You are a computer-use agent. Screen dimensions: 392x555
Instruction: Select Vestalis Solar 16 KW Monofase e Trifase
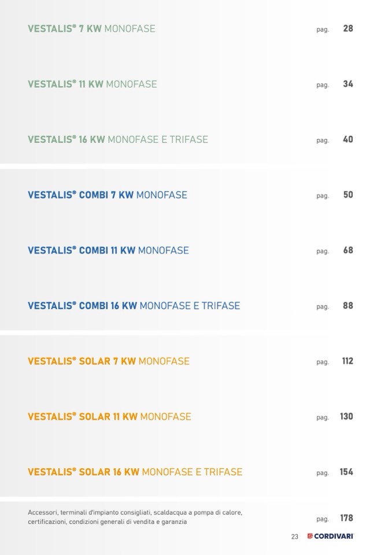135,472
